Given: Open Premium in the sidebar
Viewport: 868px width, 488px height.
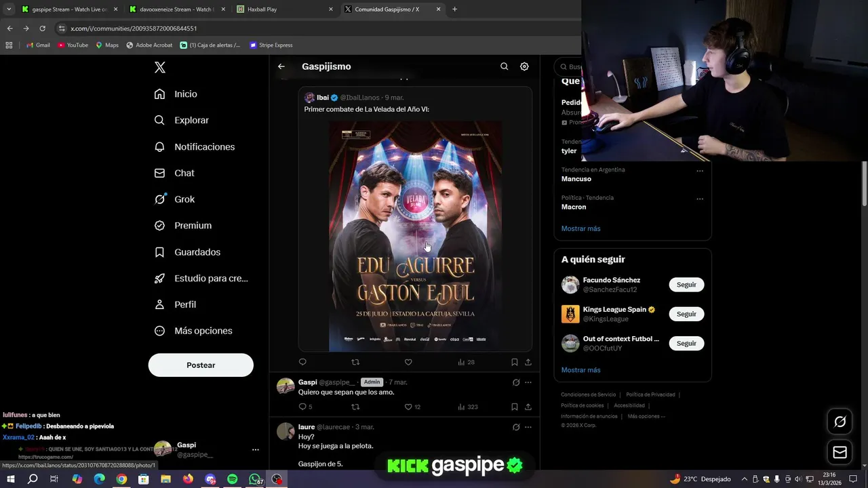Looking at the screenshot, I should click(x=183, y=225).
